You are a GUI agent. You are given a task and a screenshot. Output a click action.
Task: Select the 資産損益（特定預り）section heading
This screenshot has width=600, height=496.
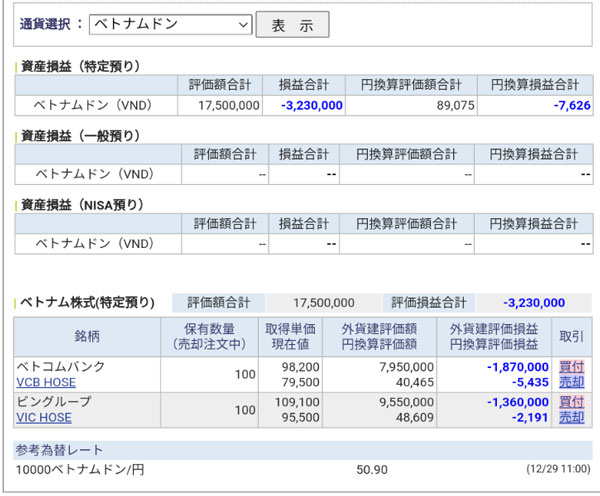(82, 67)
